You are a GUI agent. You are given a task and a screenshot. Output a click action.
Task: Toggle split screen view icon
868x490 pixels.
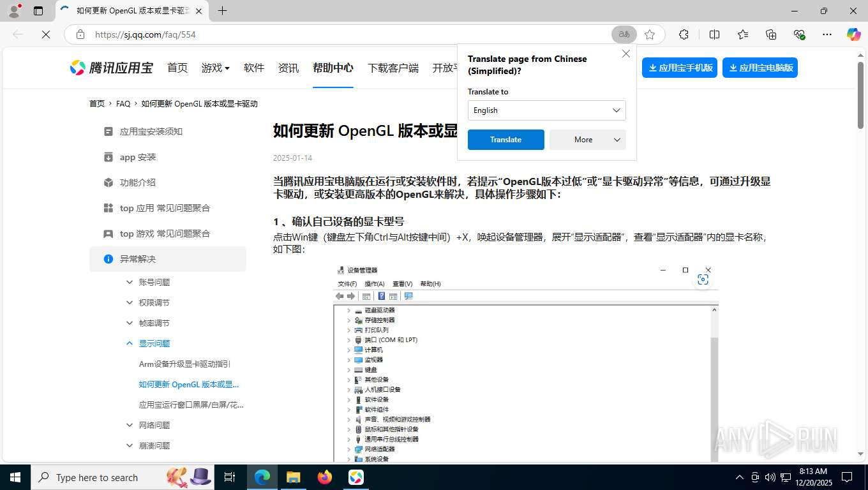tap(714, 34)
